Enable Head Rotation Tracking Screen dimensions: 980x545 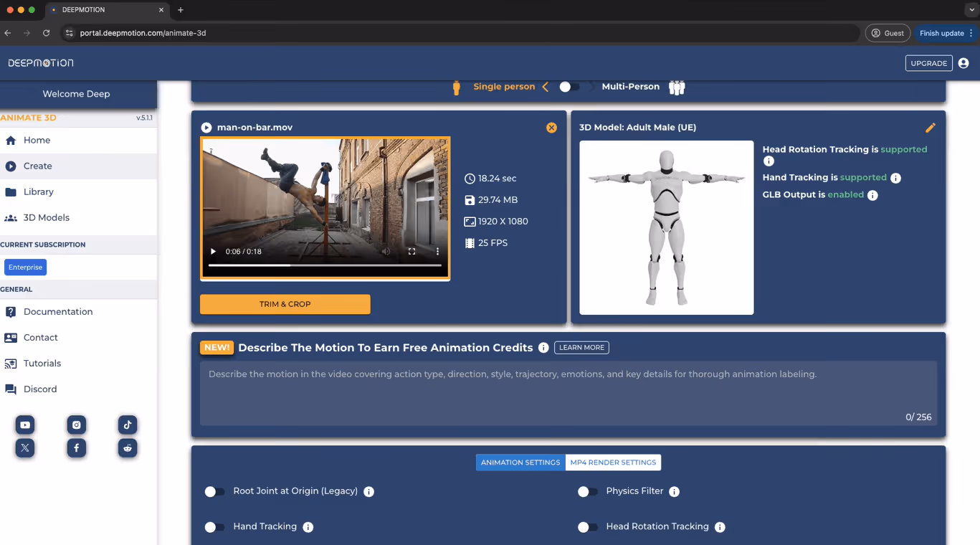[588, 526]
